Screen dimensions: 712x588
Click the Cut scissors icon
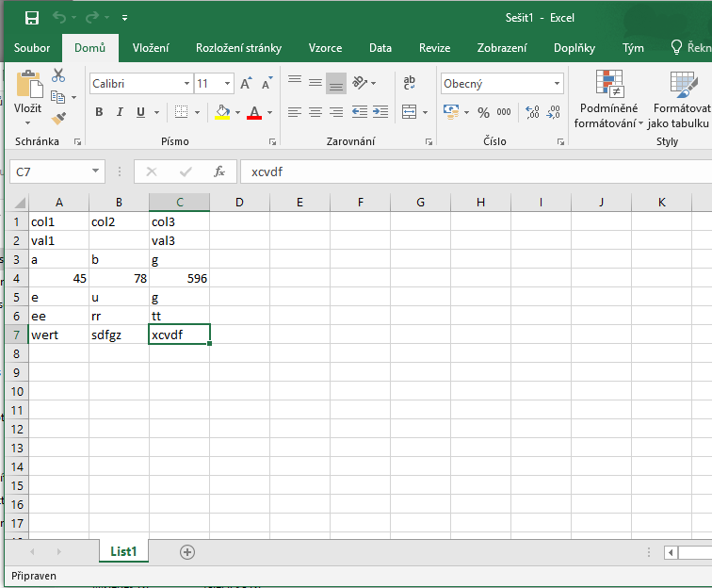point(58,75)
